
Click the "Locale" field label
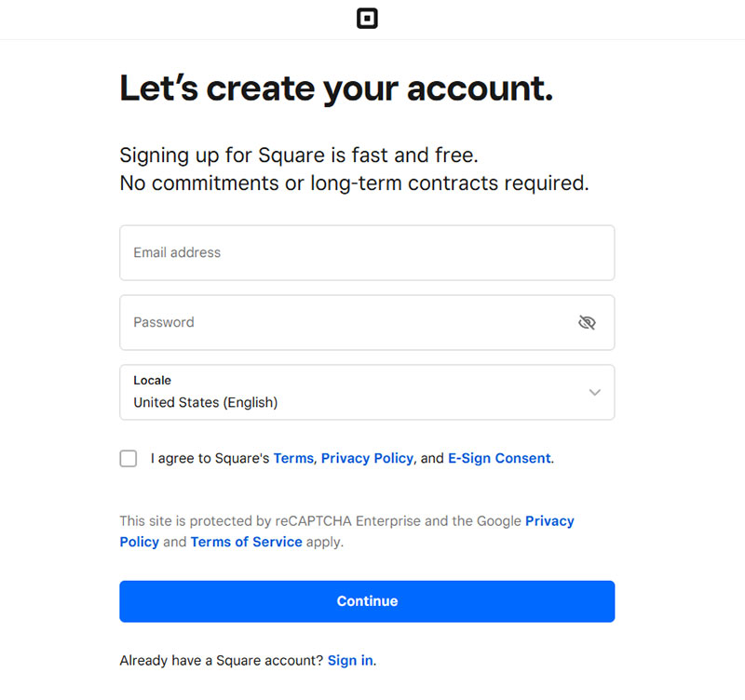pos(152,381)
